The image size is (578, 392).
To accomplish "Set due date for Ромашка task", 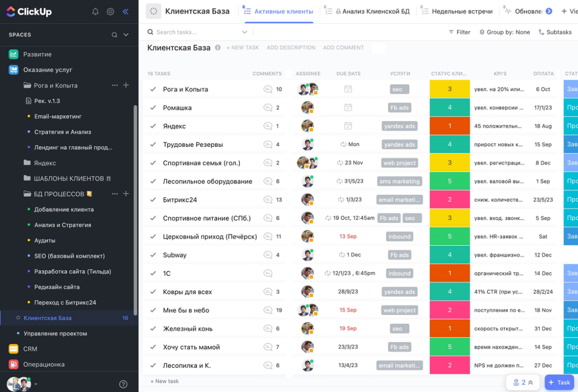I will (348, 108).
